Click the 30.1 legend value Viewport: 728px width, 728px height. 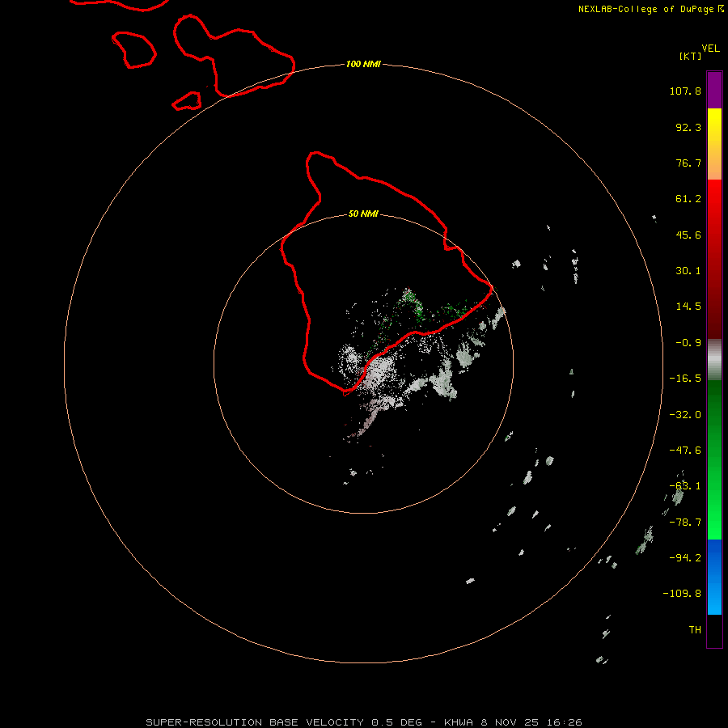pyautogui.click(x=688, y=271)
